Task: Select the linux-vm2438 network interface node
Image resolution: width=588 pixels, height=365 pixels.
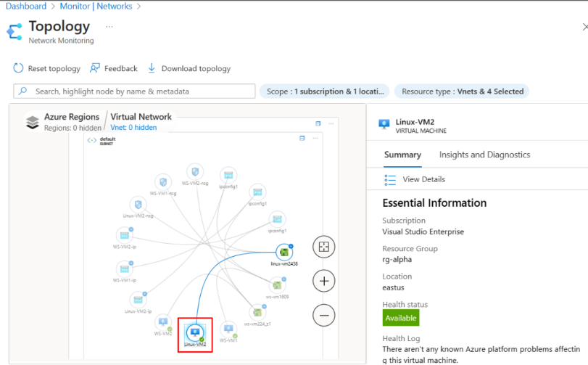Action: click(284, 252)
